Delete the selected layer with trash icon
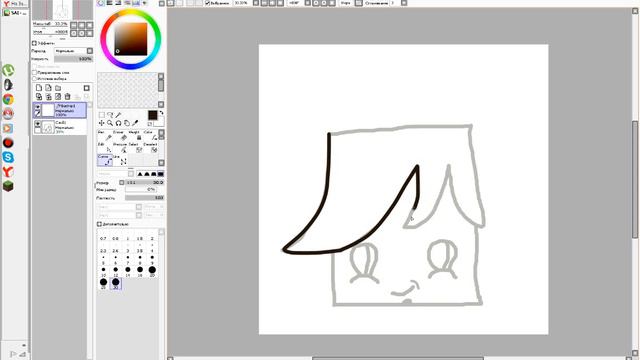Screen dimensions: 640x360 point(67,97)
